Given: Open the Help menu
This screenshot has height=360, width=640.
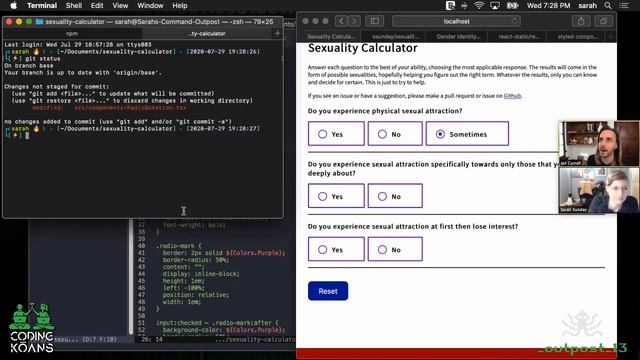Looking at the screenshot, I should point(180,5).
